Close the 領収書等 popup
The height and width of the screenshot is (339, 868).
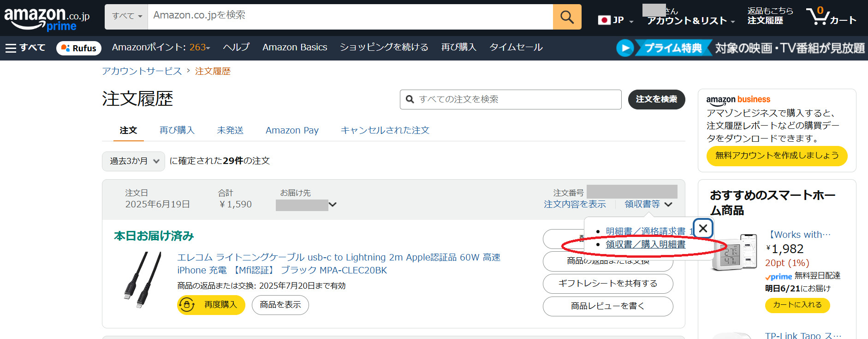(703, 228)
